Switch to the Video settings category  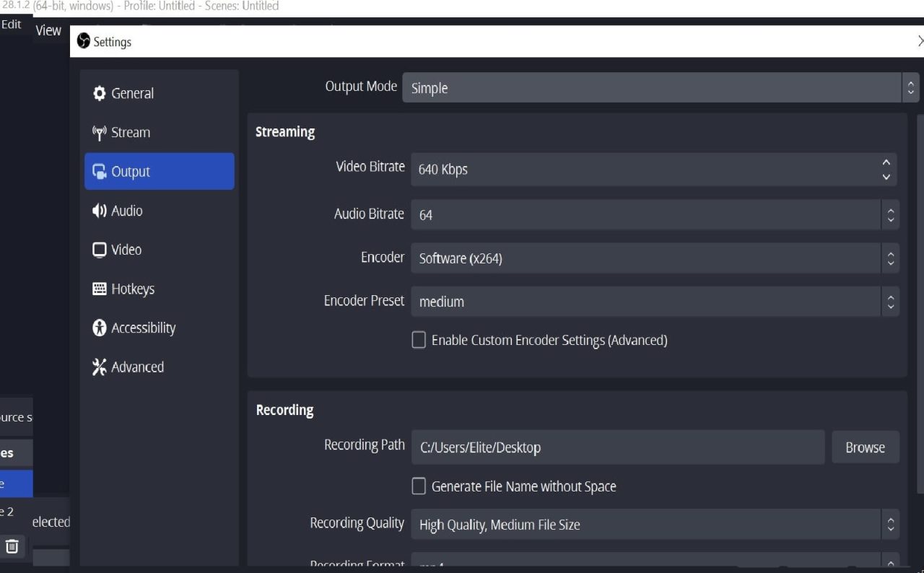(x=159, y=250)
